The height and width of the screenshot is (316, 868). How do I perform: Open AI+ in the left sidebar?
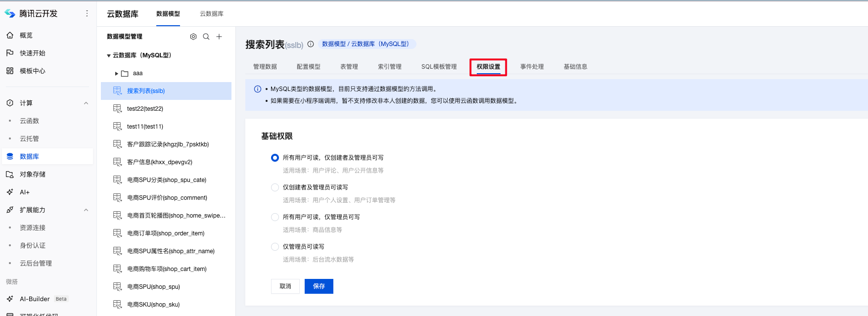(24, 192)
